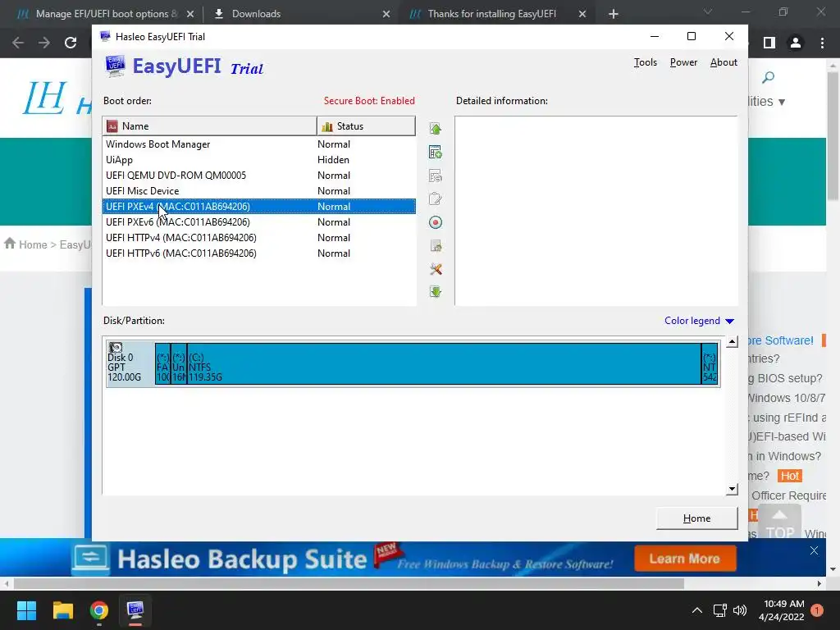The width and height of the screenshot is (840, 630).
Task: Click the edit boot entry pencil icon
Action: (435, 199)
